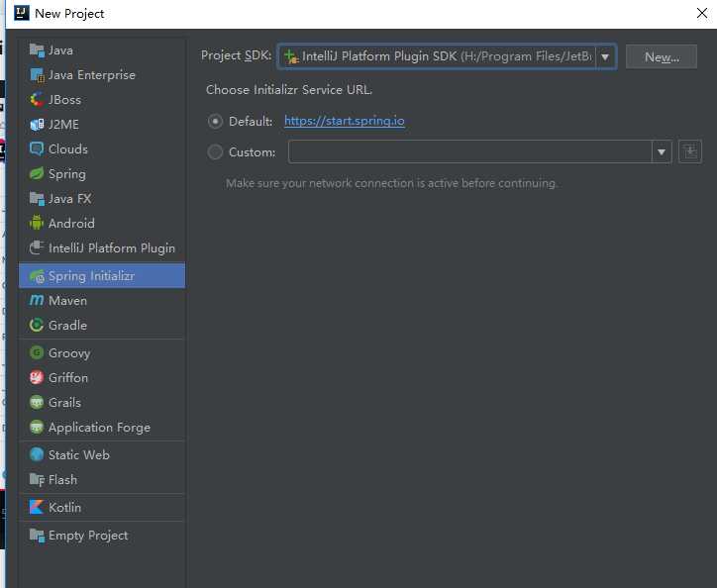
Task: Select IntelliJ Platform Plugin list entry
Action: click(102, 247)
